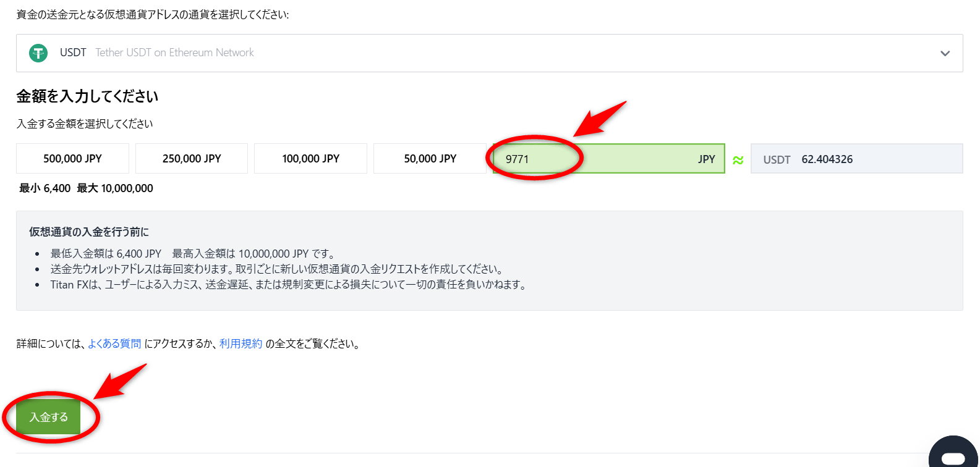Screen dimensions: 980x467
Task: Pick the 100,000 JPY preset amount
Action: pyautogui.click(x=310, y=159)
